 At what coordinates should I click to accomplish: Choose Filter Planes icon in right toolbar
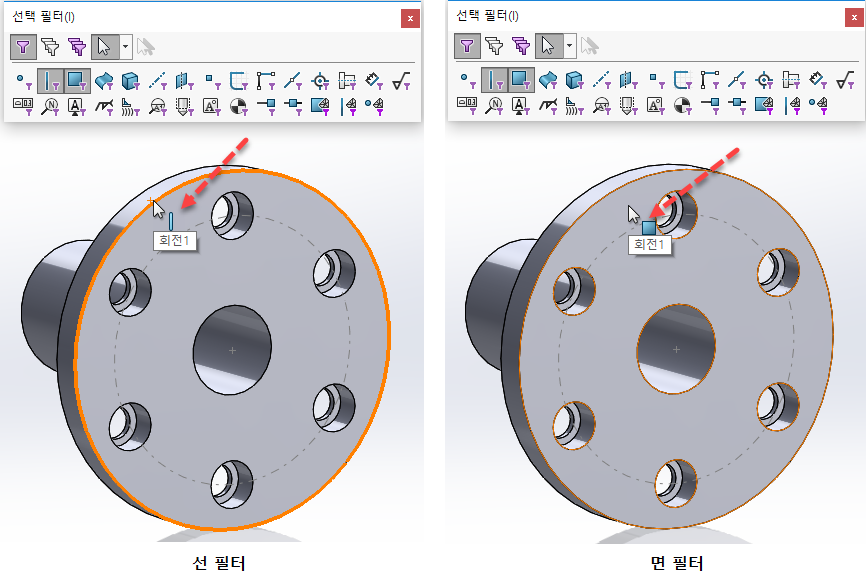[x=629, y=80]
